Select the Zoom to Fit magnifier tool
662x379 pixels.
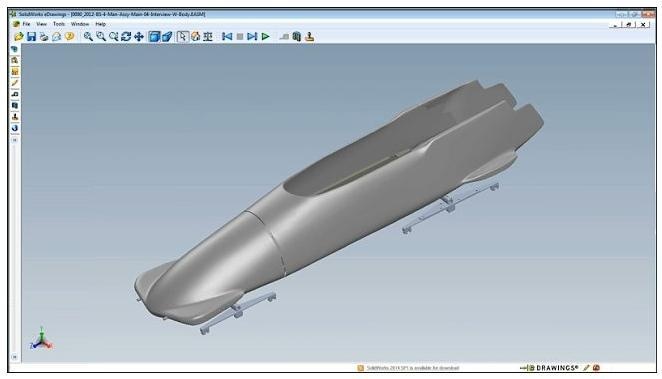(x=88, y=37)
